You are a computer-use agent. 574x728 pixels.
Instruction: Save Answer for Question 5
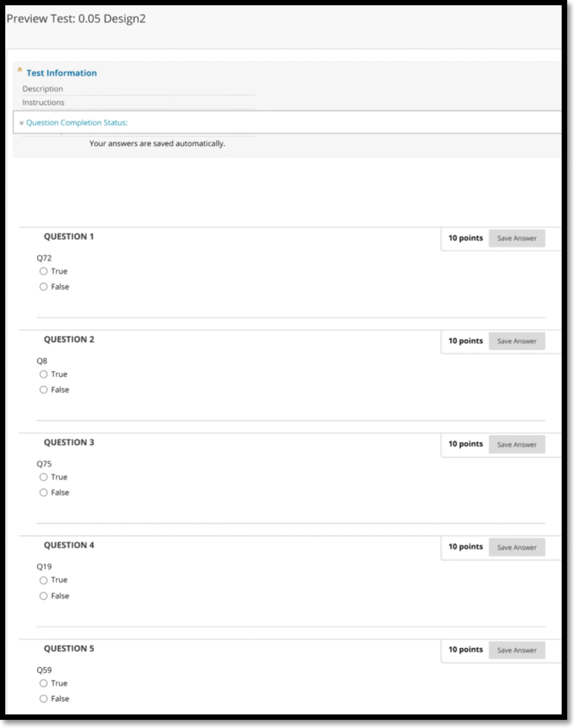(517, 650)
